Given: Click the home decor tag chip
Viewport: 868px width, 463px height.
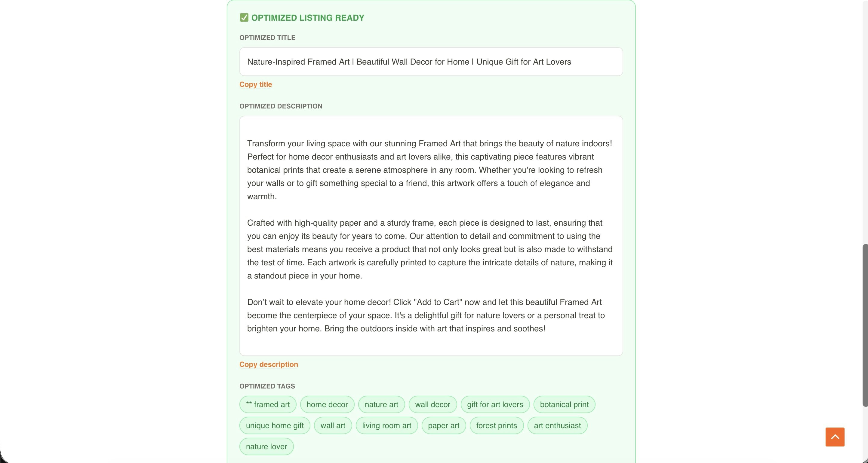Looking at the screenshot, I should pos(327,404).
